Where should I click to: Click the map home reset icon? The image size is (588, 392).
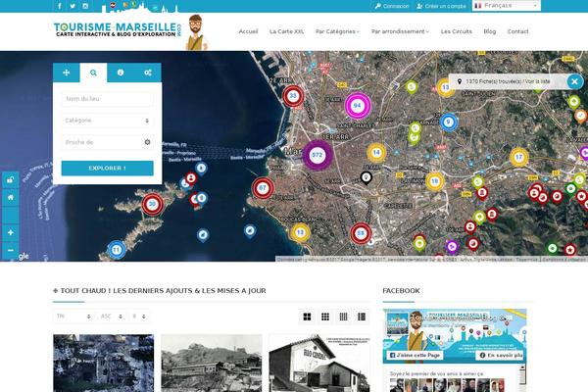(x=11, y=197)
